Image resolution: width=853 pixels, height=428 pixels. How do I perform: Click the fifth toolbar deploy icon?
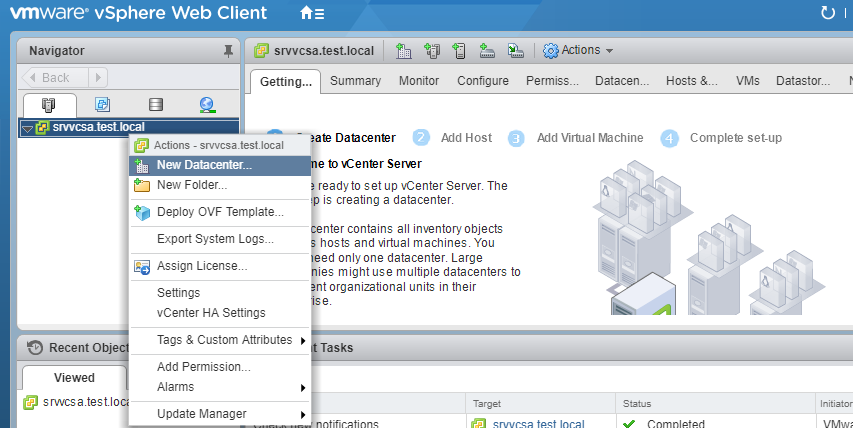point(515,51)
